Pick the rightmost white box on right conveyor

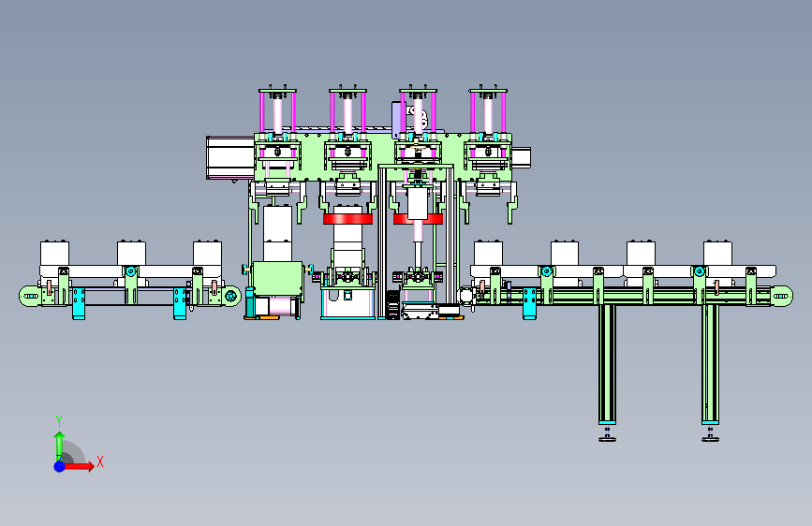(x=717, y=253)
